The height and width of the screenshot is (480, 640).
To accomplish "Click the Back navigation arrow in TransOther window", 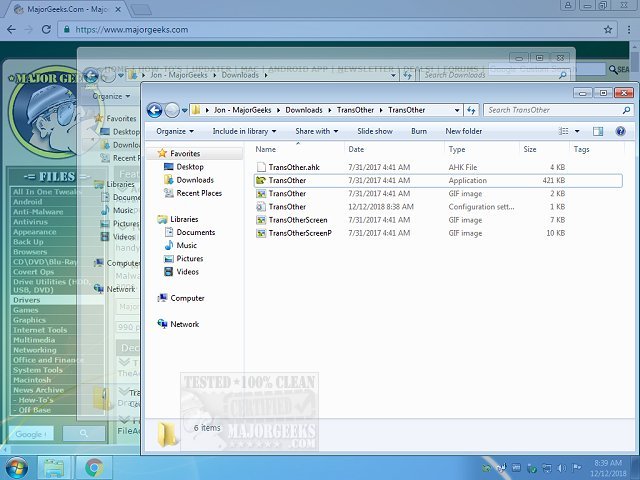I will click(x=154, y=110).
